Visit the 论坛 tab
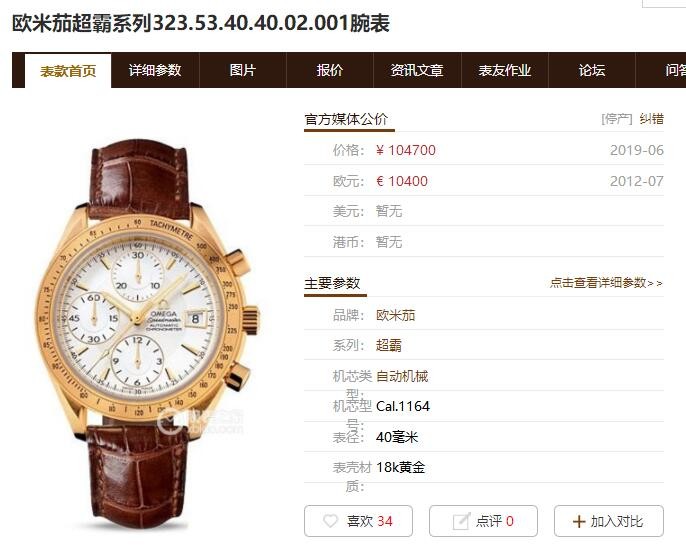The height and width of the screenshot is (559, 686). [x=592, y=70]
